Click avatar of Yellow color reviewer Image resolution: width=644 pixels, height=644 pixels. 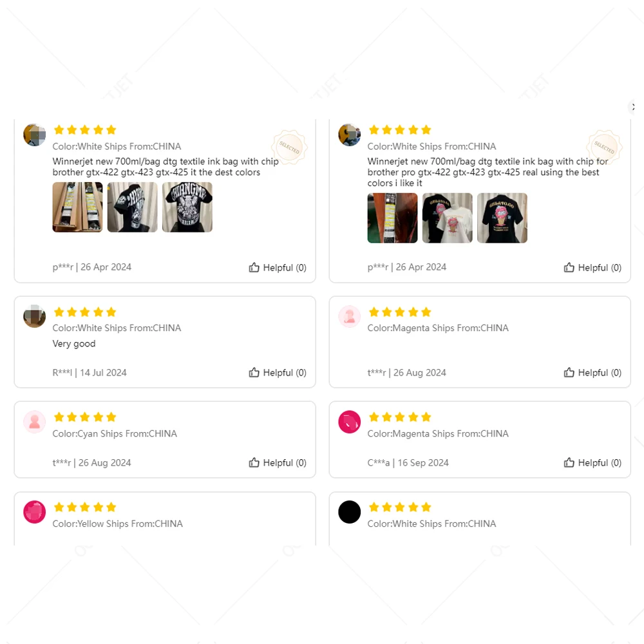coord(35,512)
